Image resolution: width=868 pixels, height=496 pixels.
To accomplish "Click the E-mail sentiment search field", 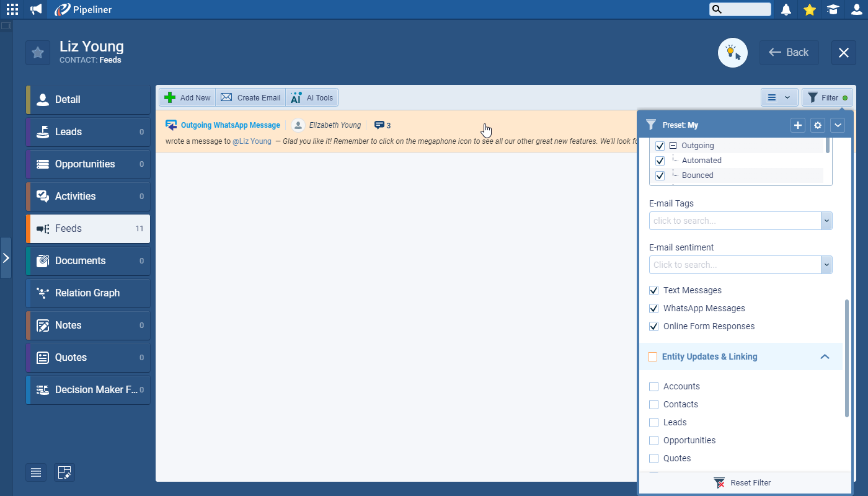I will click(x=735, y=265).
